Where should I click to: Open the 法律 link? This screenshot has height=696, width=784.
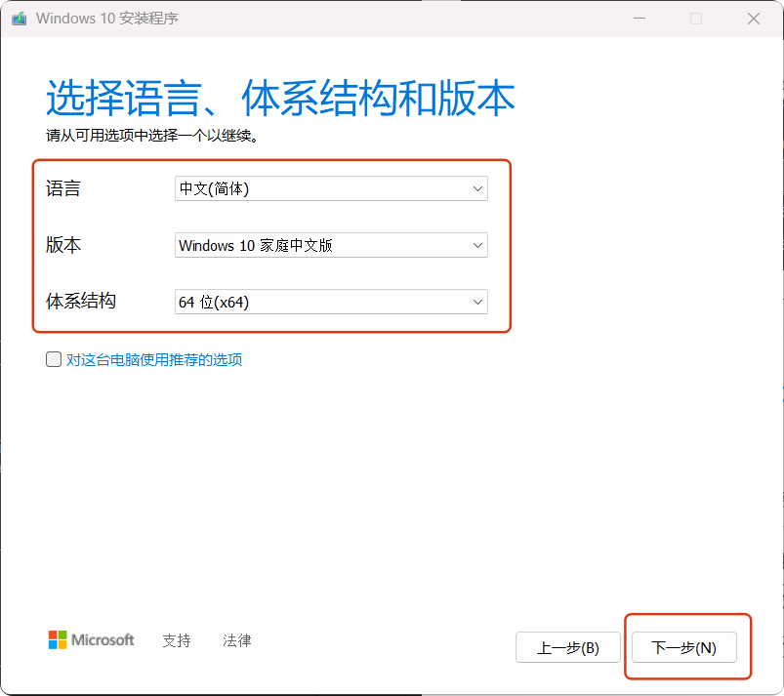tap(237, 641)
